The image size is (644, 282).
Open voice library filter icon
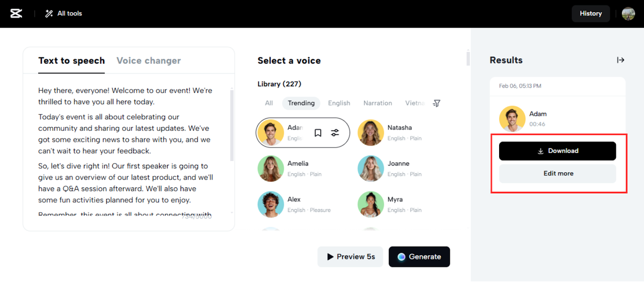coord(437,103)
